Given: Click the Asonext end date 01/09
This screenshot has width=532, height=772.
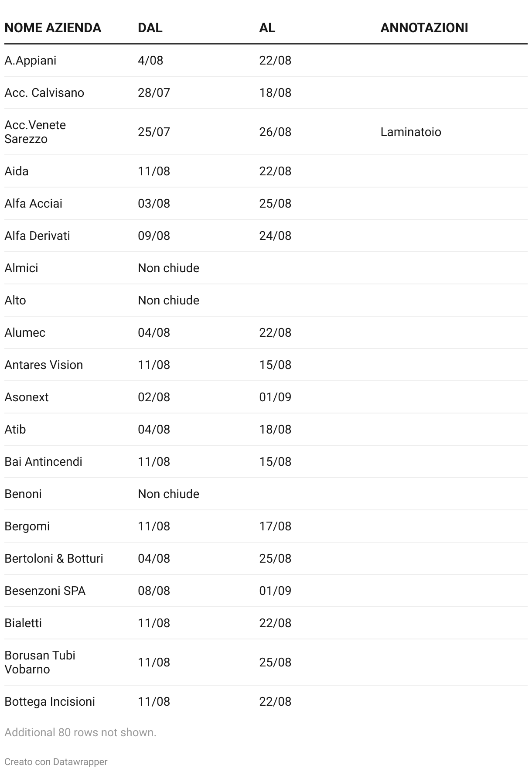Looking at the screenshot, I should pos(275,397).
